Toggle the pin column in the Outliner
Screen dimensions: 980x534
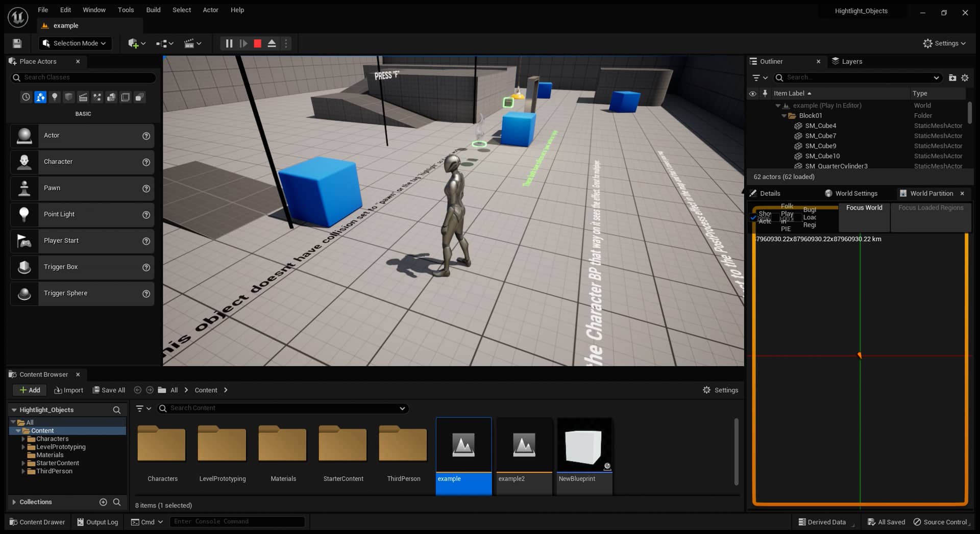[x=765, y=93]
